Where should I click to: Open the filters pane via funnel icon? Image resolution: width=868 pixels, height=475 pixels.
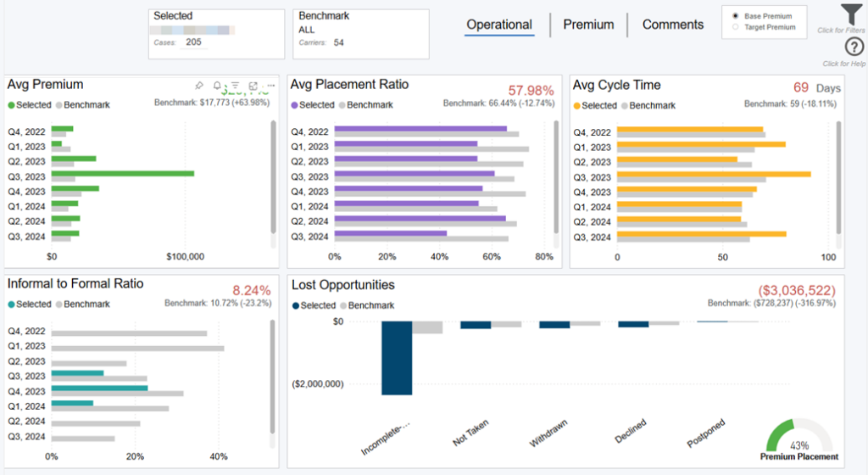click(851, 14)
